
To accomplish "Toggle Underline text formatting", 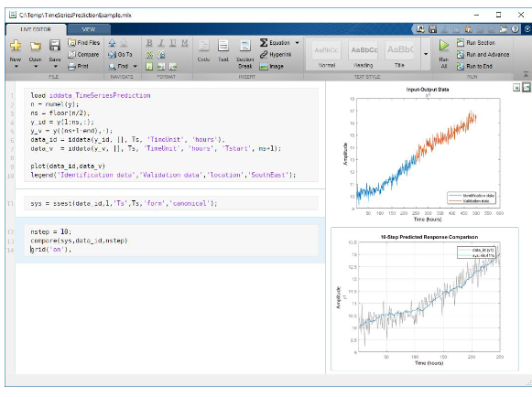I will click(173, 43).
